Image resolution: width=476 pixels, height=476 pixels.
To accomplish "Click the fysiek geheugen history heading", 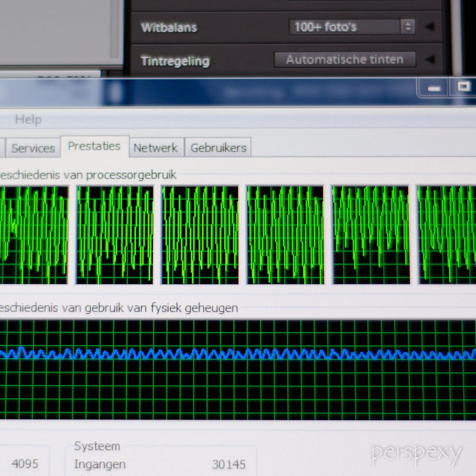I will pyautogui.click(x=119, y=308).
